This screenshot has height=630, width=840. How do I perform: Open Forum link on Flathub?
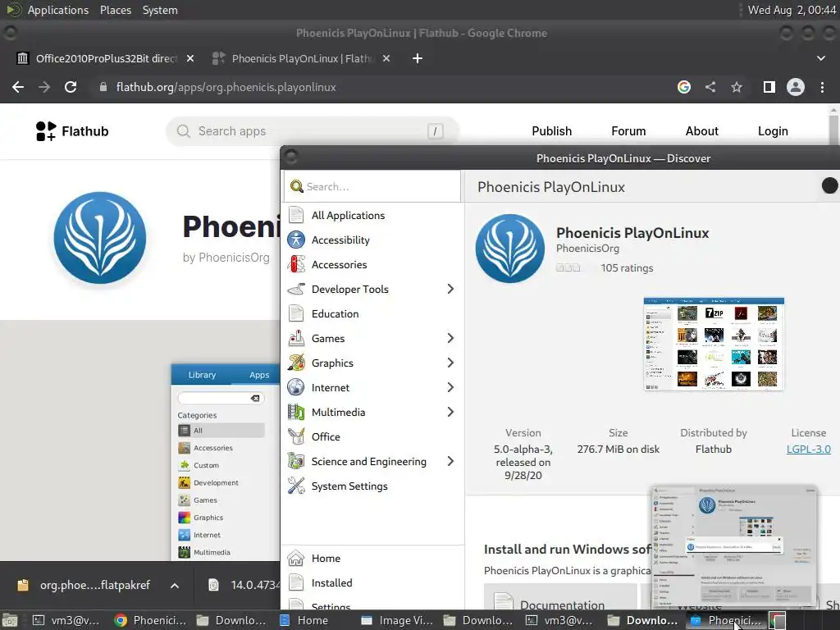(x=628, y=131)
